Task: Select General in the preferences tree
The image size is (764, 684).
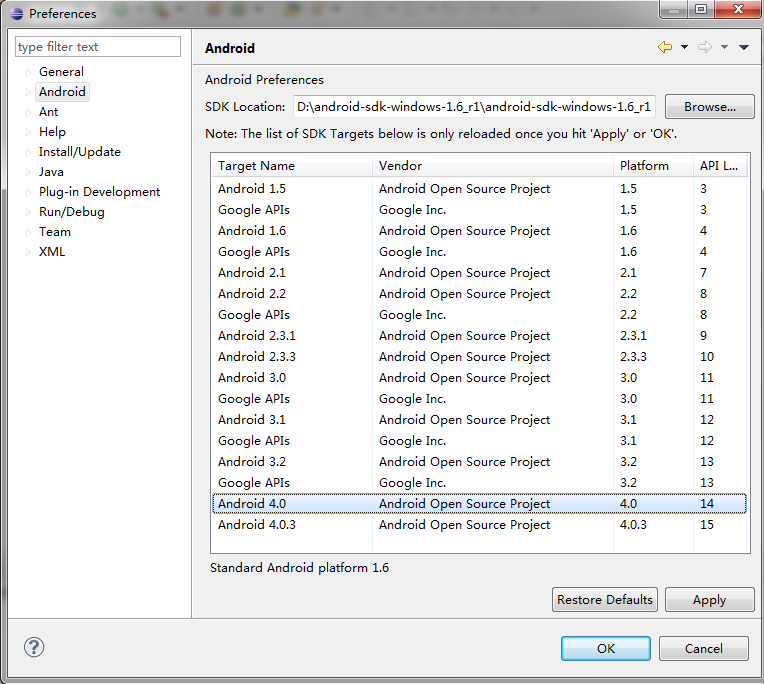Action: point(61,72)
